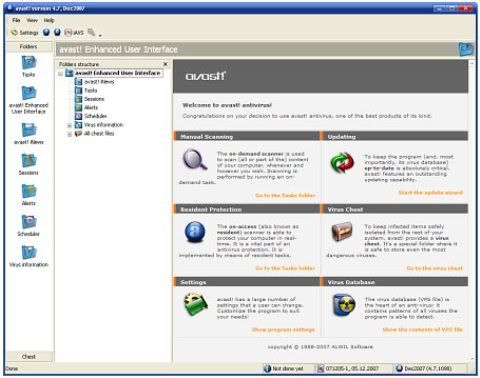Click Show program settings link
The height and width of the screenshot is (378, 480).
click(x=283, y=330)
